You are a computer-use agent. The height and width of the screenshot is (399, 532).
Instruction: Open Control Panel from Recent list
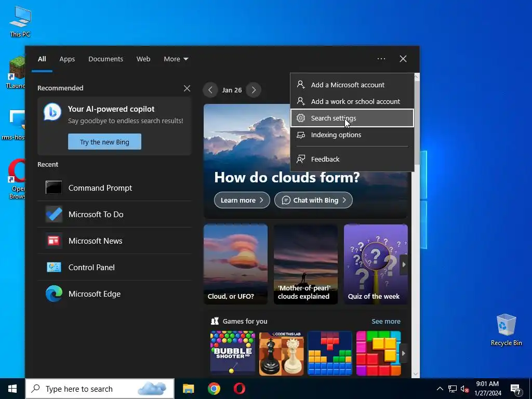[x=114, y=267]
